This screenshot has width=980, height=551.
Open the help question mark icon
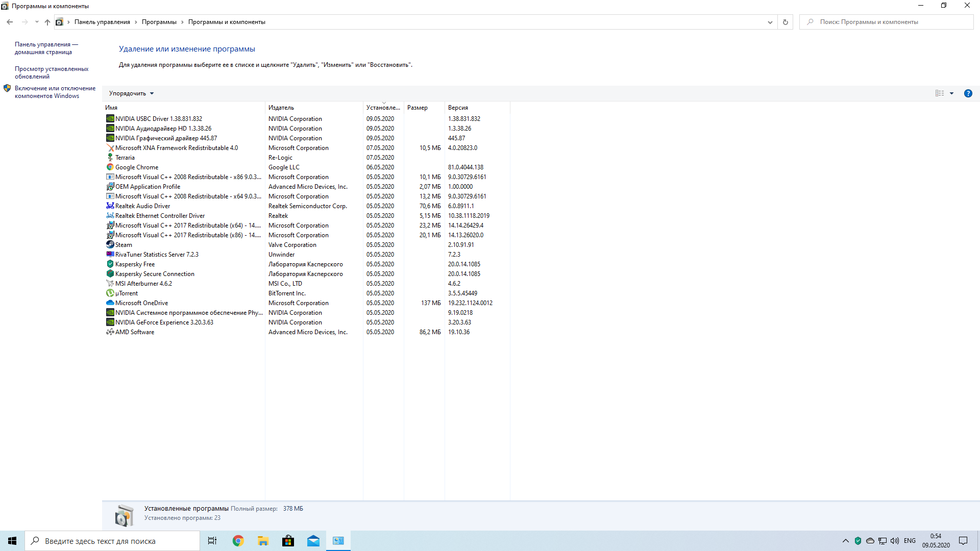[968, 93]
